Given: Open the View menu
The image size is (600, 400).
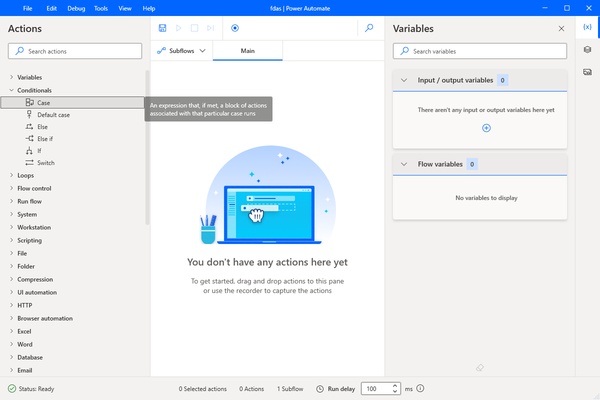Looking at the screenshot, I should (x=125, y=8).
